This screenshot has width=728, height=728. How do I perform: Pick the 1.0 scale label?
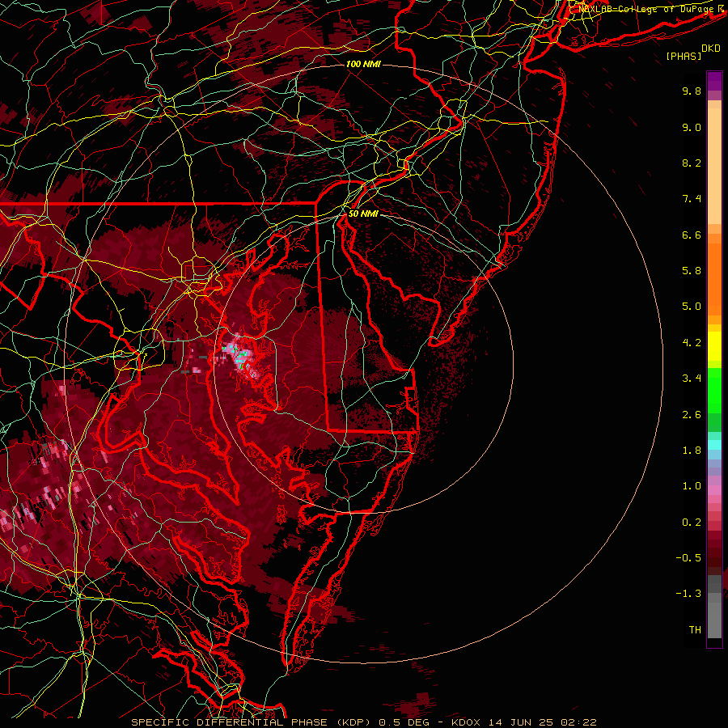point(692,486)
